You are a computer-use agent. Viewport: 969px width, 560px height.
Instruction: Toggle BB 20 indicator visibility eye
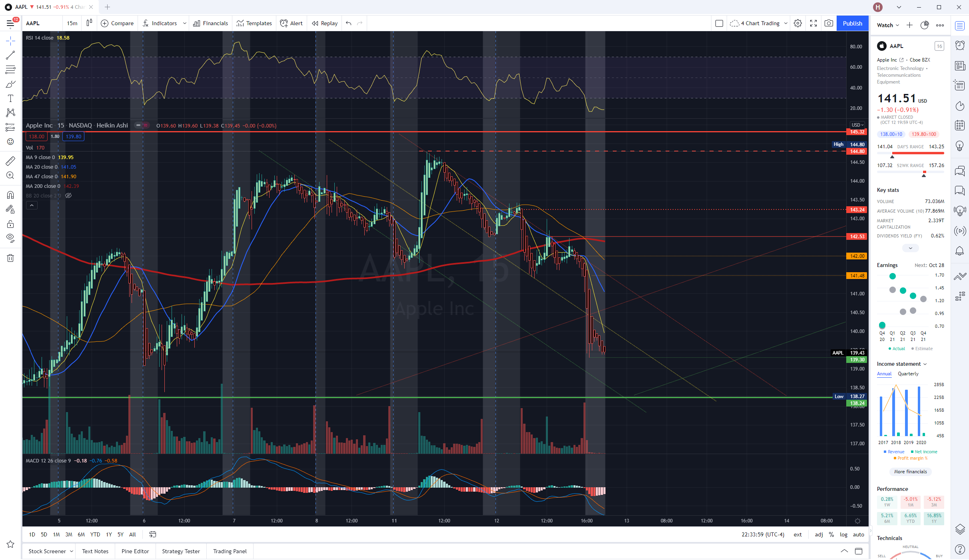pos(68,195)
